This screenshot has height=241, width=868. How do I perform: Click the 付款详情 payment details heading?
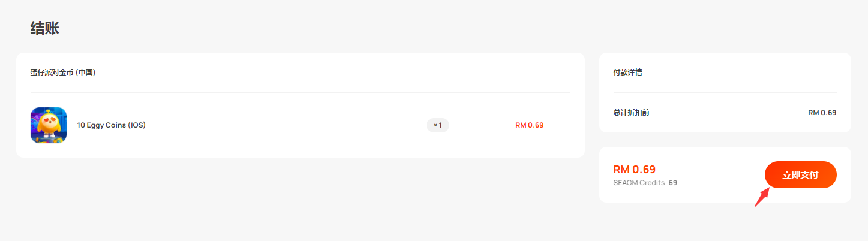pyautogui.click(x=627, y=73)
